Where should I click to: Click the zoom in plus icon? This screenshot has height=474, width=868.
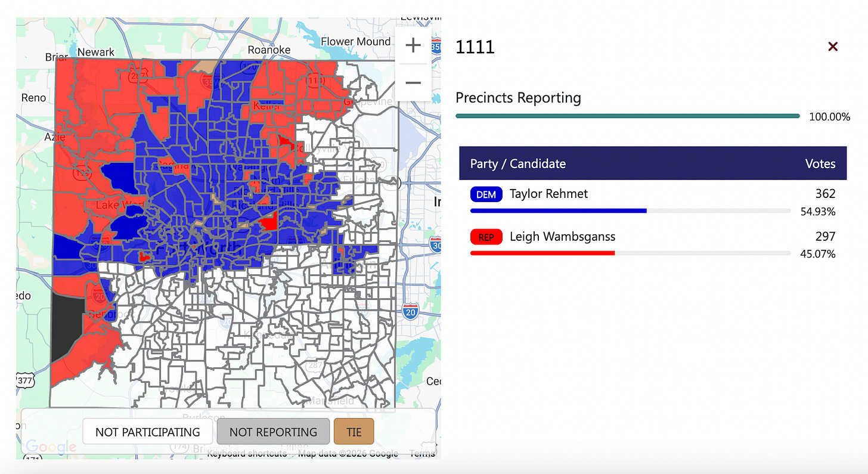413,45
